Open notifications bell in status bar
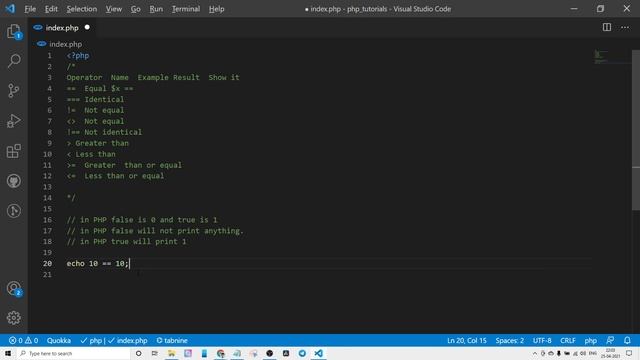This screenshot has height=360, width=640. click(627, 340)
